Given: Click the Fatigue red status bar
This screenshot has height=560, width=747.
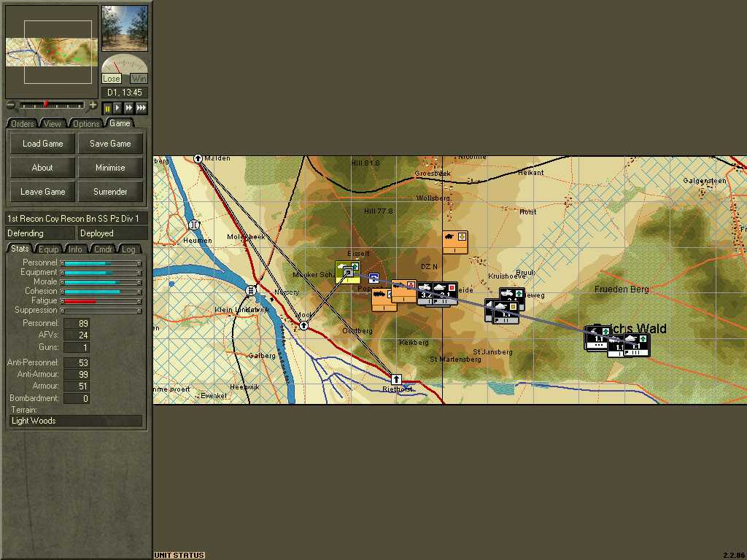Looking at the screenshot, I should pos(101,301).
